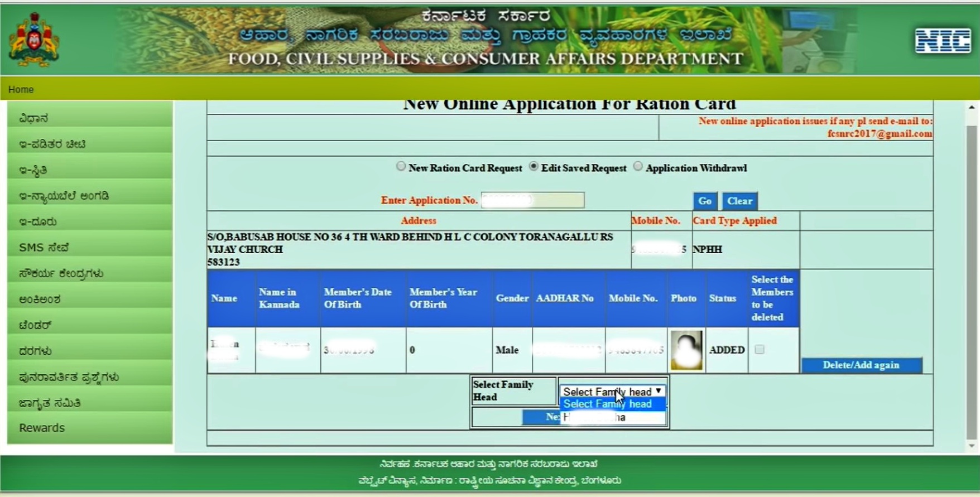Open the Home menu item
Screen dimensions: 980x497
(x=21, y=89)
